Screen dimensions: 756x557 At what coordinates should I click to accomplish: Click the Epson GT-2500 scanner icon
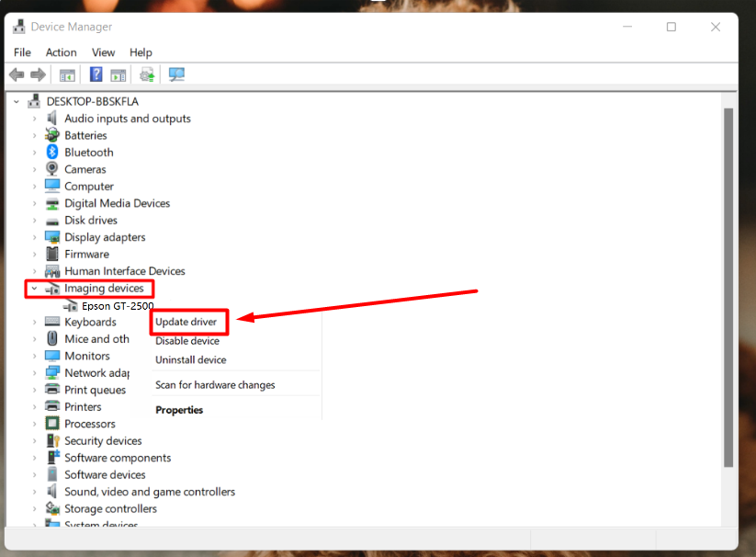tap(71, 306)
